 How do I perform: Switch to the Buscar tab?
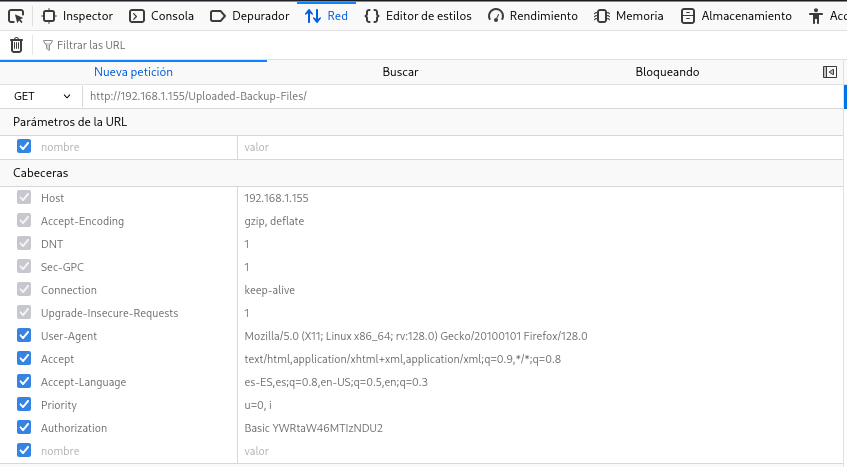point(400,72)
